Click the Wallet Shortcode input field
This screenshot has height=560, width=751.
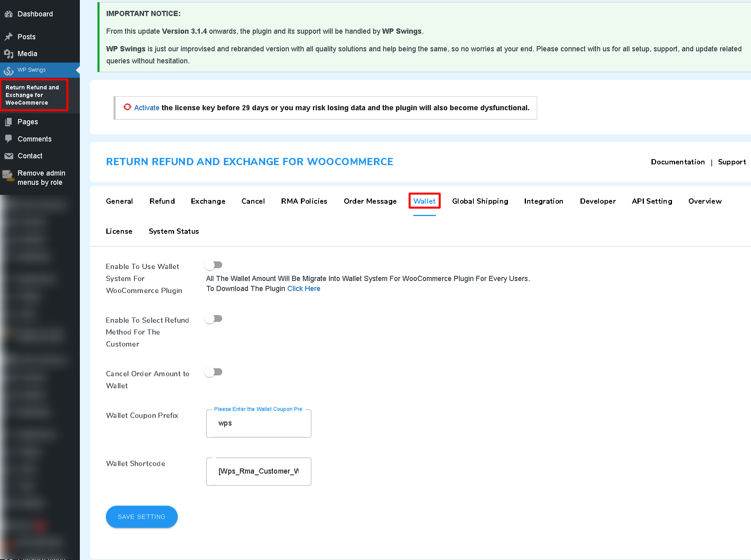coord(259,471)
